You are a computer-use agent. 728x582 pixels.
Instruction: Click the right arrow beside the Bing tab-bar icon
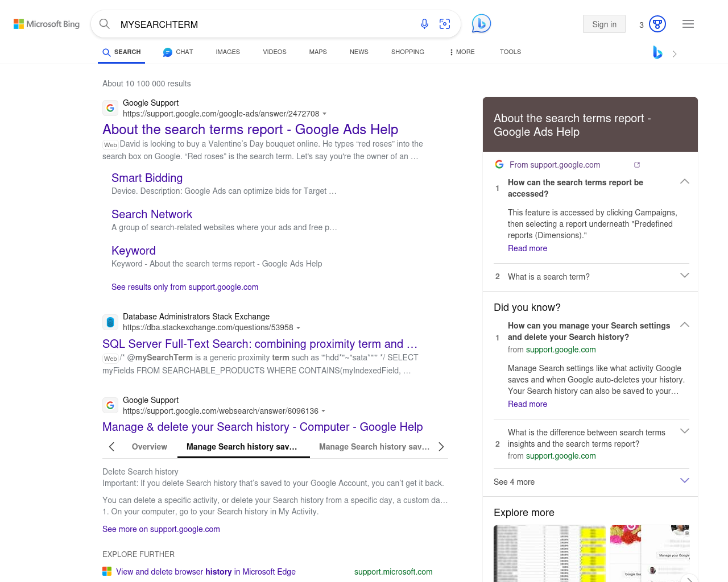click(x=675, y=54)
